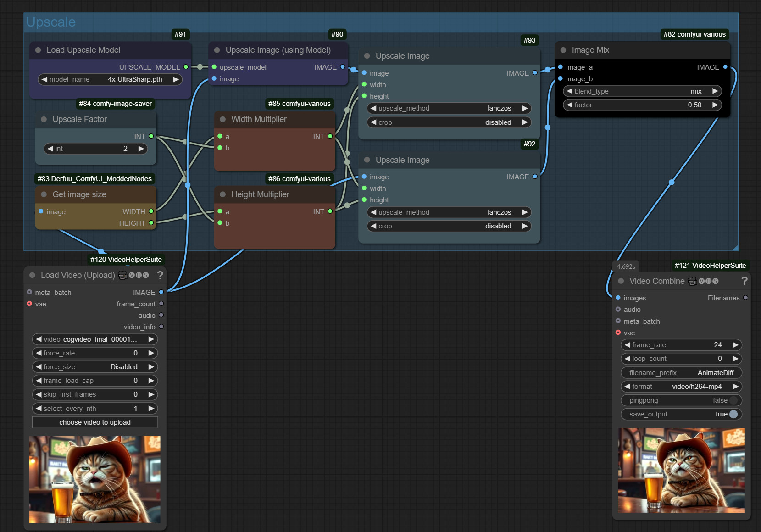The width and height of the screenshot is (761, 532).
Task: Collapse the Height Multiplier node dot
Action: [223, 194]
